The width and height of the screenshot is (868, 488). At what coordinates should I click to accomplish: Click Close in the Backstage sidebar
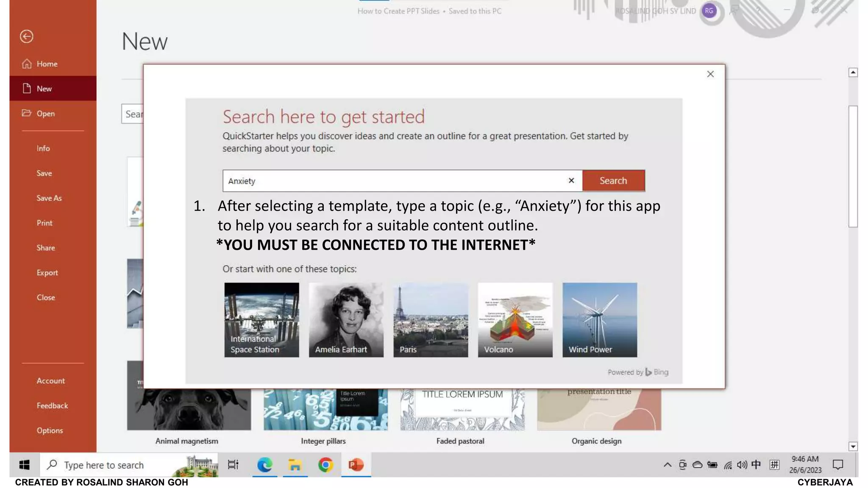coord(46,297)
